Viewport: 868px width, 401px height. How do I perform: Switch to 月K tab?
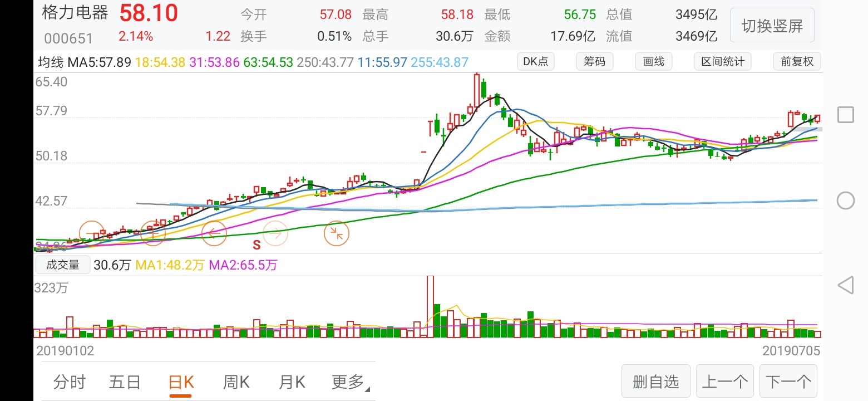coord(292,382)
